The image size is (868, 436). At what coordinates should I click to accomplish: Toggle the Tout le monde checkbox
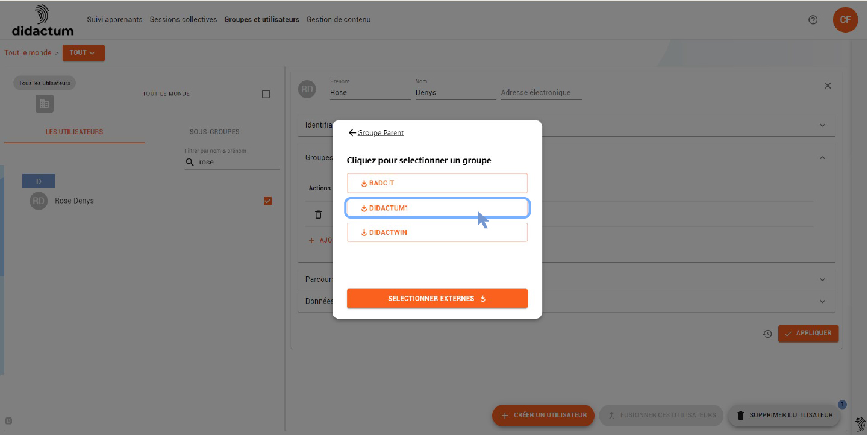pos(266,94)
